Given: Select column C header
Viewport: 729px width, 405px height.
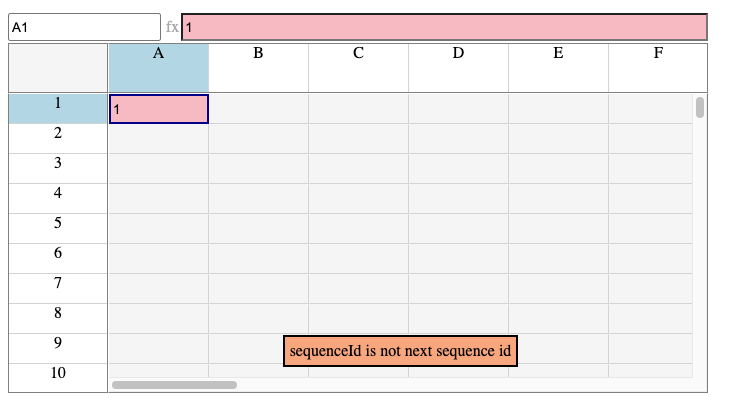Looking at the screenshot, I should [x=358, y=68].
